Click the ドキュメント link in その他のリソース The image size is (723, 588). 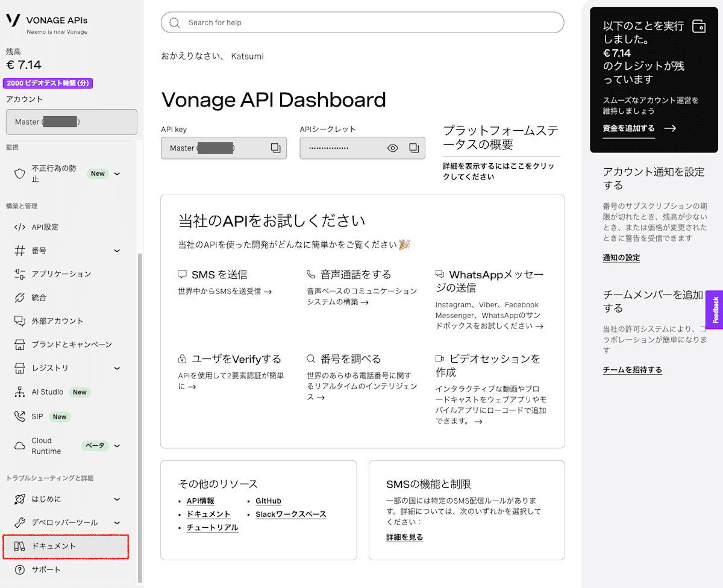point(208,514)
